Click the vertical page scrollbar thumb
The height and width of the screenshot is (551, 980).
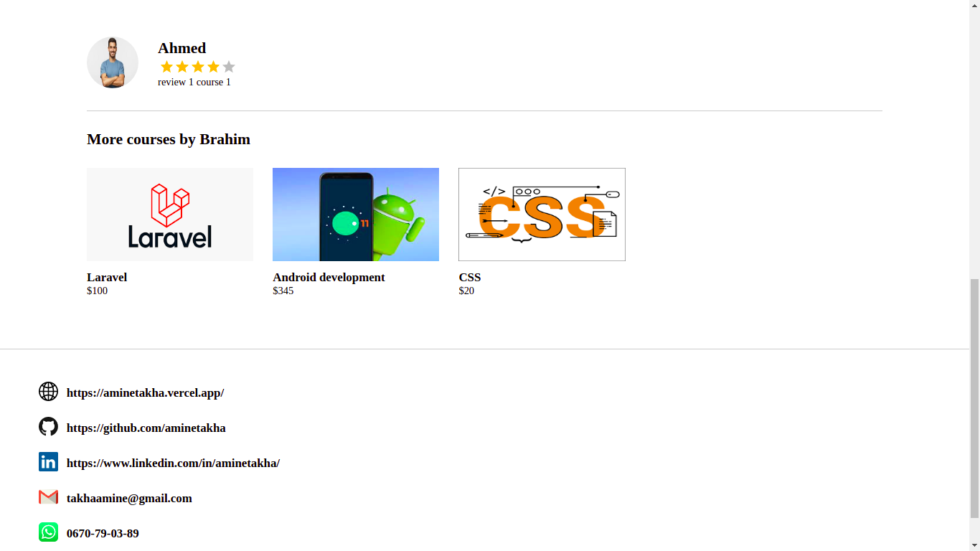pos(974,398)
